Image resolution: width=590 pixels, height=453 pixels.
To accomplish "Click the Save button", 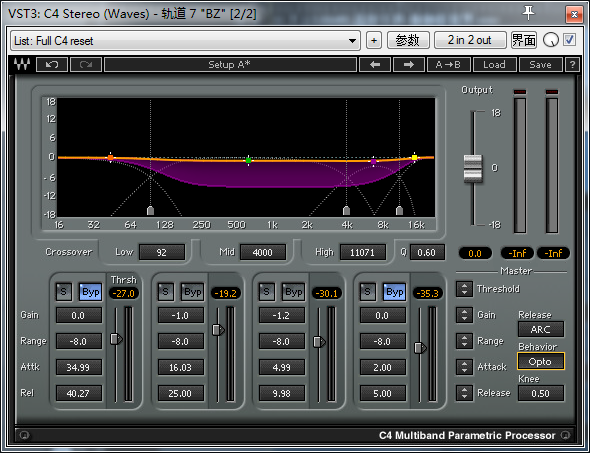I will 540,64.
